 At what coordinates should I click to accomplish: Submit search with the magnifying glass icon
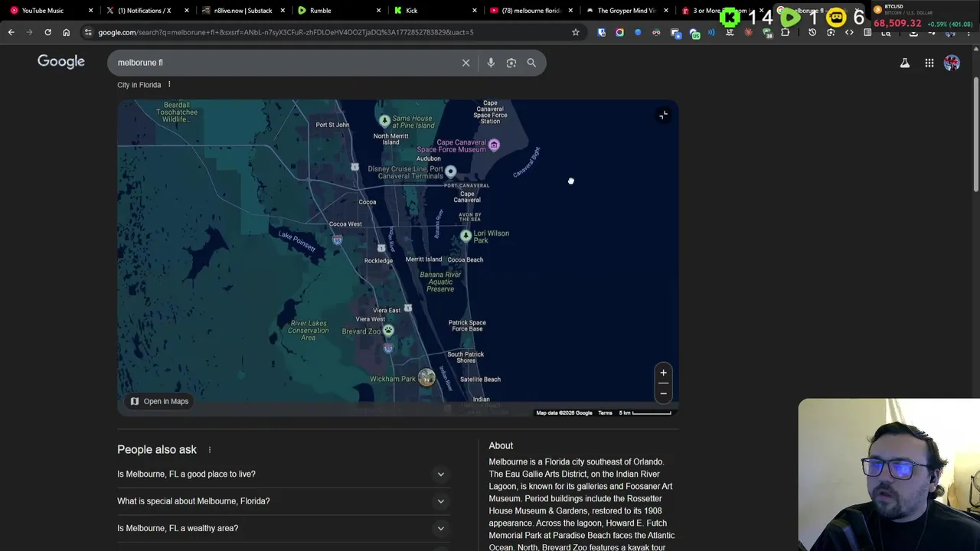(531, 63)
